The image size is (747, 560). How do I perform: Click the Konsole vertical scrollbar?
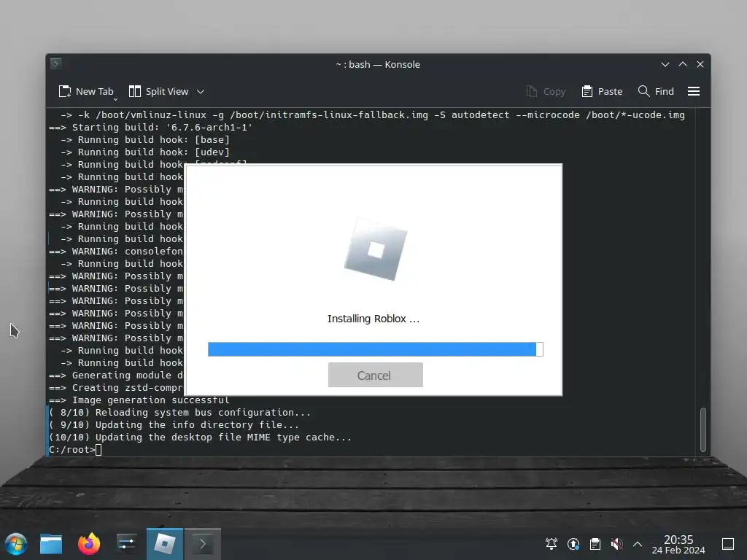[x=703, y=429]
